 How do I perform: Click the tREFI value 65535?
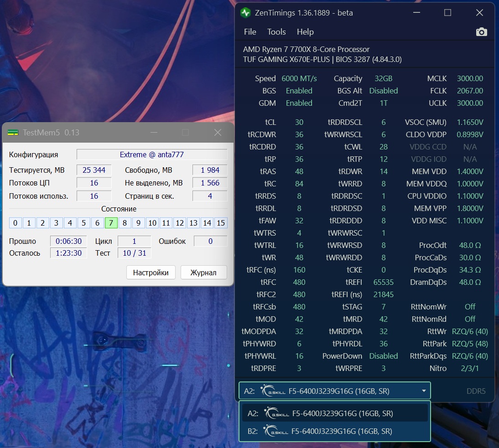pyautogui.click(x=384, y=282)
